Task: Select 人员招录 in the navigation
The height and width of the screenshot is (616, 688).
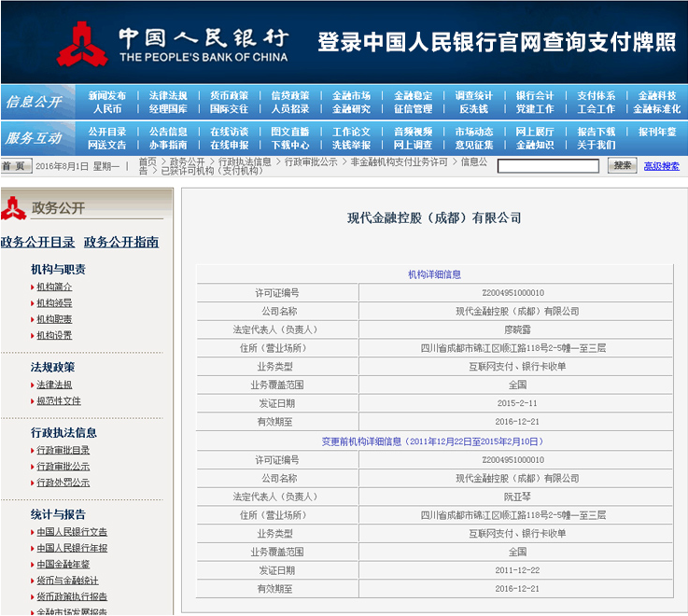Action: [x=290, y=109]
